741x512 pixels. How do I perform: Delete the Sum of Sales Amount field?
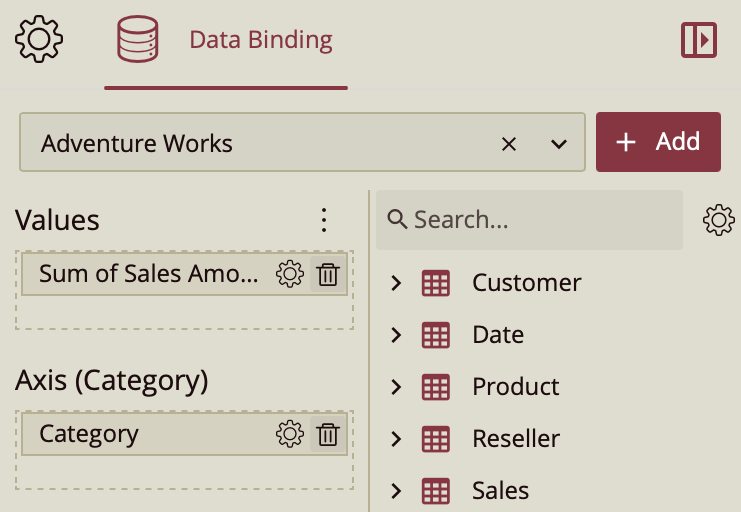point(328,274)
